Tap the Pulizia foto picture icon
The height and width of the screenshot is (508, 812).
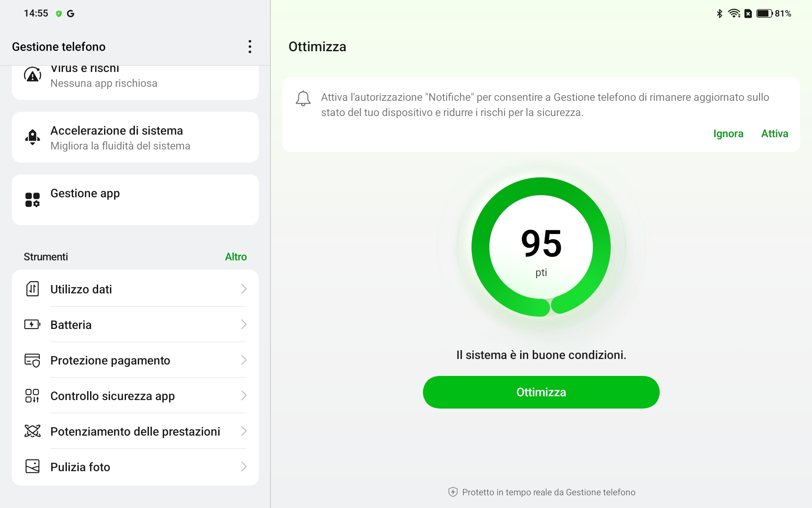click(x=33, y=467)
